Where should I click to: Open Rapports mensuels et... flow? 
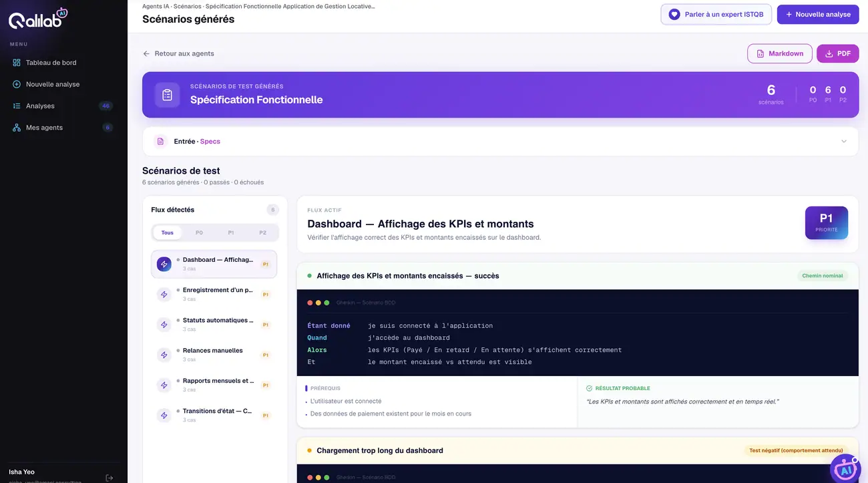(x=214, y=385)
